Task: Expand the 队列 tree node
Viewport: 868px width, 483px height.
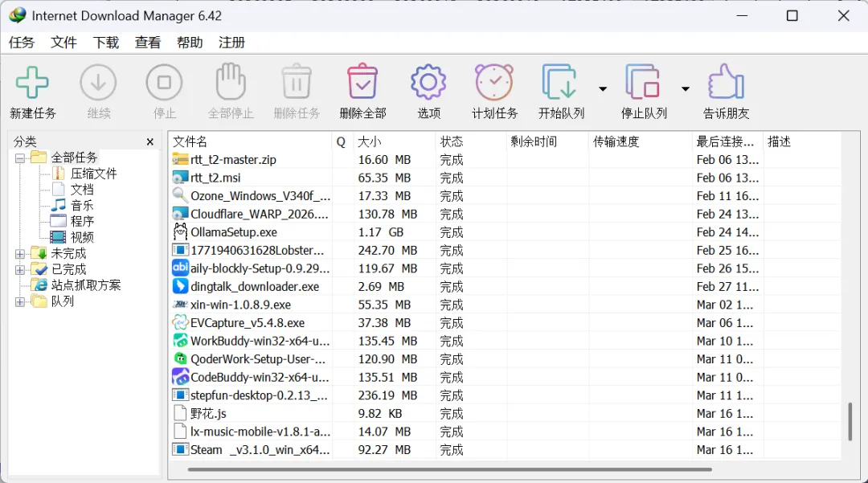Action: (20, 302)
